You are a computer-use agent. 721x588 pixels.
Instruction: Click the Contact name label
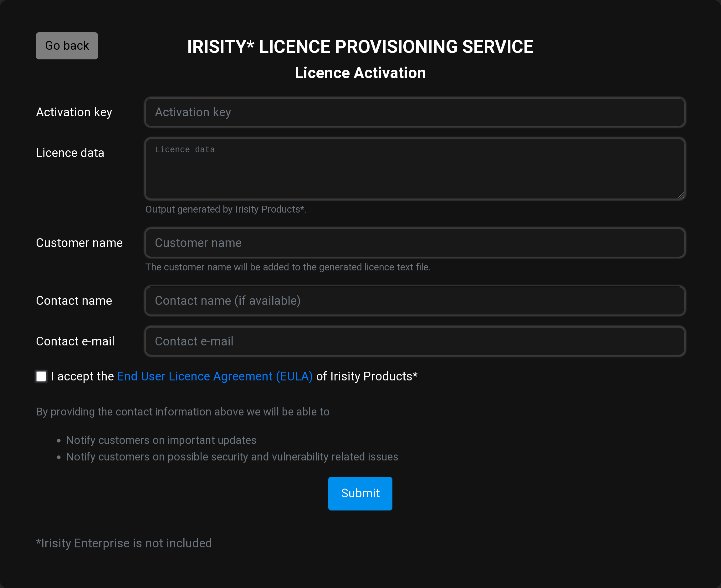tap(74, 301)
